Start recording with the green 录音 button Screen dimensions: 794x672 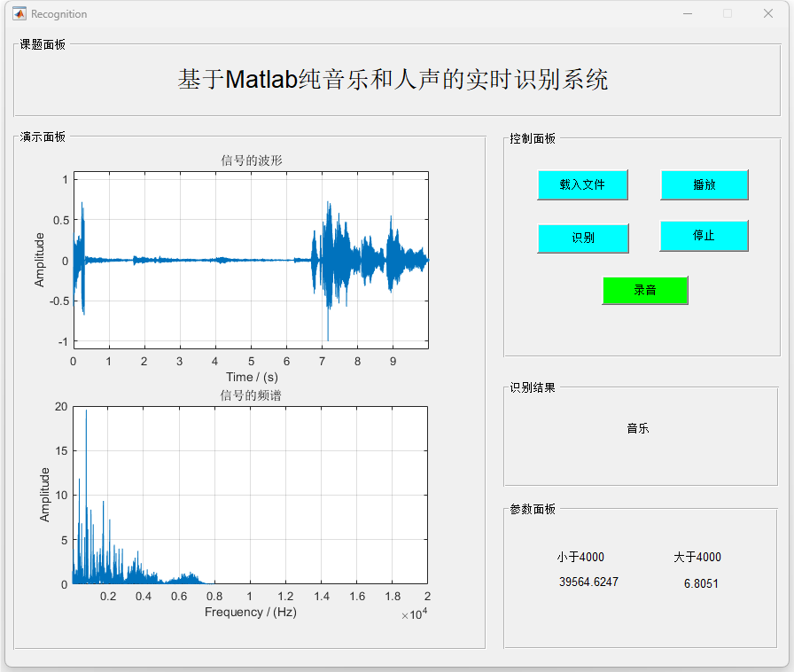click(645, 291)
